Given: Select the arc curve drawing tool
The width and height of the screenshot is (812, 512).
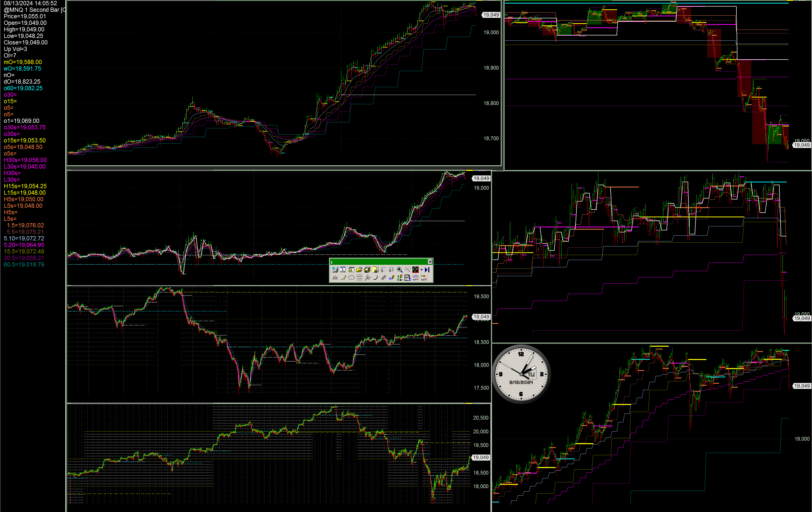Looking at the screenshot, I should tap(376, 278).
